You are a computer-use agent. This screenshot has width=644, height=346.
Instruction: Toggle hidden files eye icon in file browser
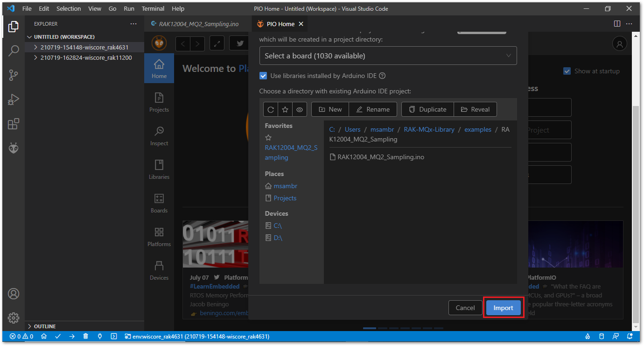(x=300, y=109)
